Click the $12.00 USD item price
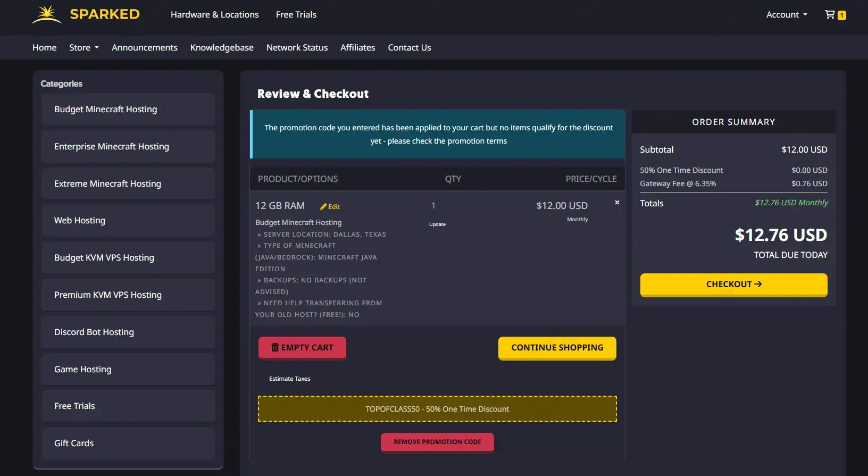This screenshot has width=868, height=476. click(x=562, y=206)
